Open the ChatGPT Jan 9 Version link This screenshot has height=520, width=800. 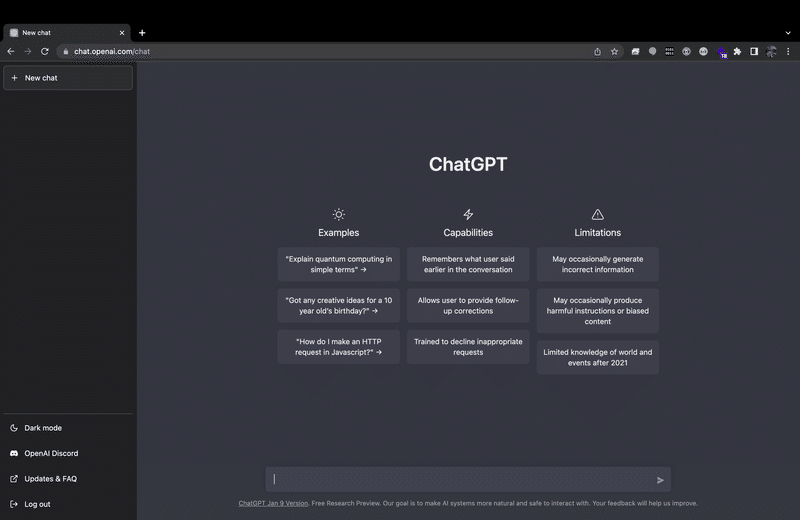coord(273,503)
